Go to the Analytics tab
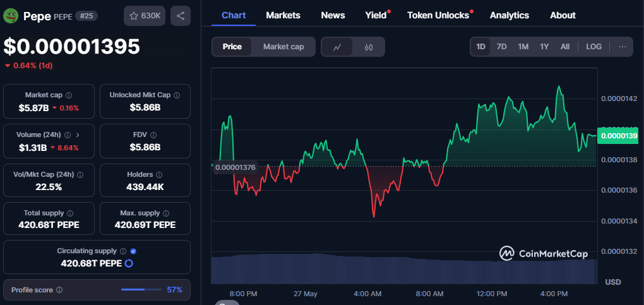644x305 pixels. (x=510, y=16)
